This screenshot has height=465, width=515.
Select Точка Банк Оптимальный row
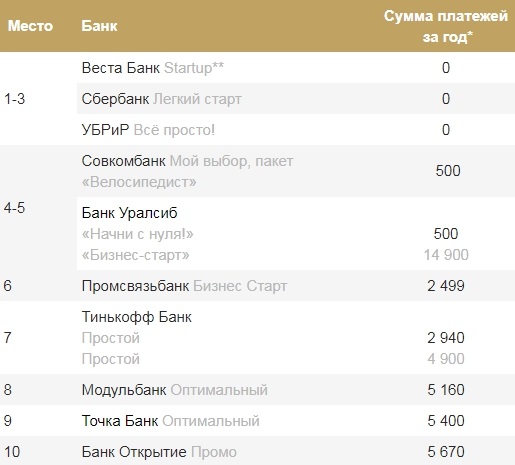pos(257,421)
